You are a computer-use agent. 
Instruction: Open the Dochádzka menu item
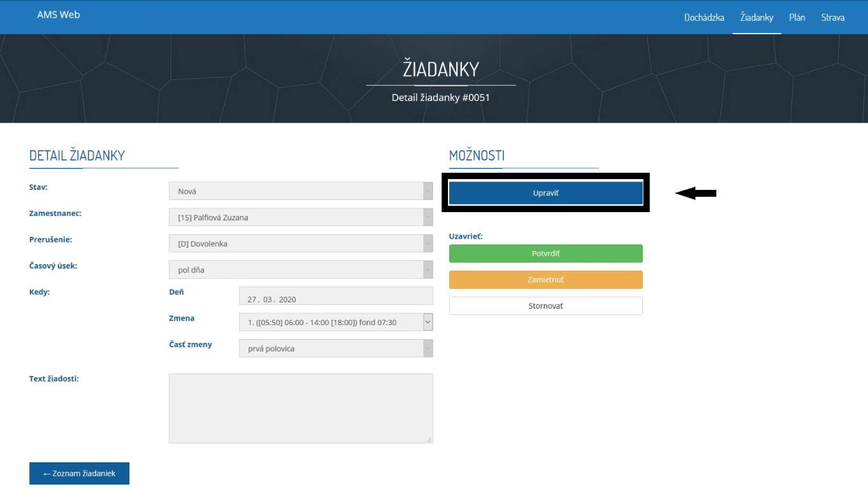(704, 17)
